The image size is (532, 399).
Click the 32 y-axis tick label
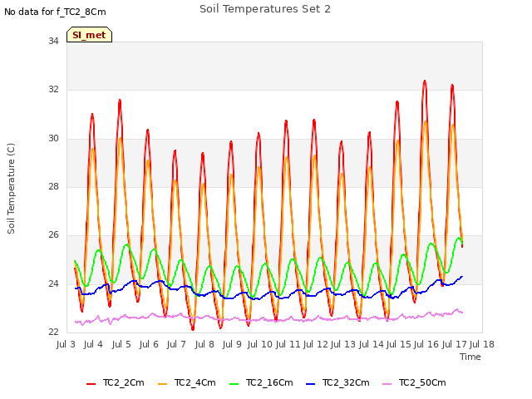coord(53,89)
